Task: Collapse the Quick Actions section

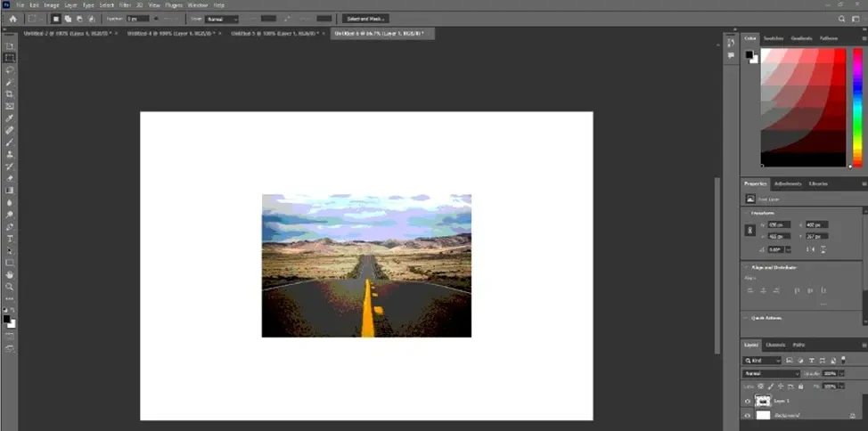Action: [x=747, y=318]
